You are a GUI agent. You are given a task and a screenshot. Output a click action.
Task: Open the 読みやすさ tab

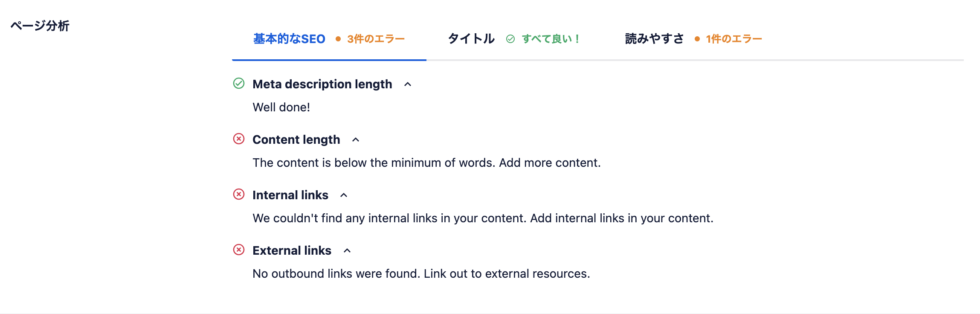[x=693, y=39]
